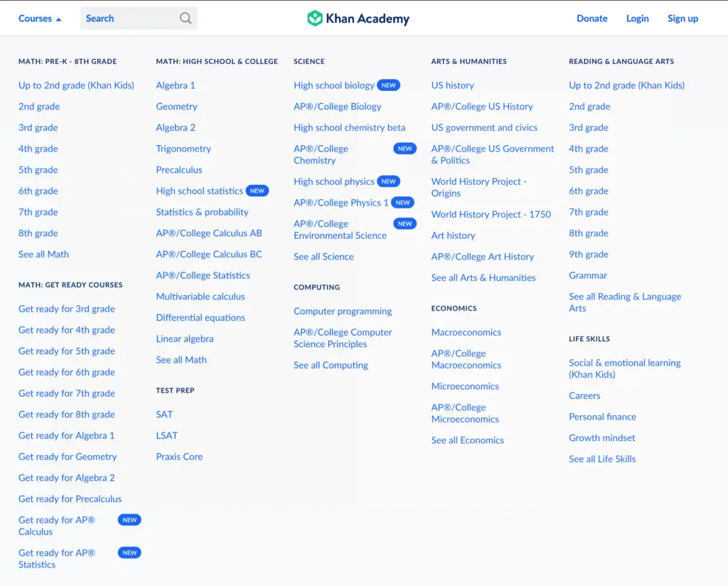Click NEW badge by Get ready for AP Calculus
728x586 pixels.
pyautogui.click(x=129, y=520)
